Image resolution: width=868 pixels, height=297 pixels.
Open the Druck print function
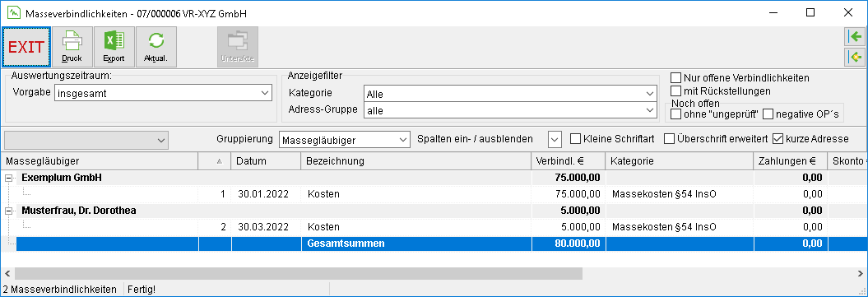72,47
